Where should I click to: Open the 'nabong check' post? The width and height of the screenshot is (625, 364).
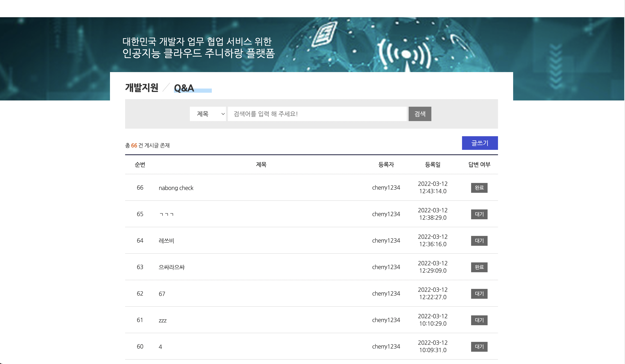[176, 188]
